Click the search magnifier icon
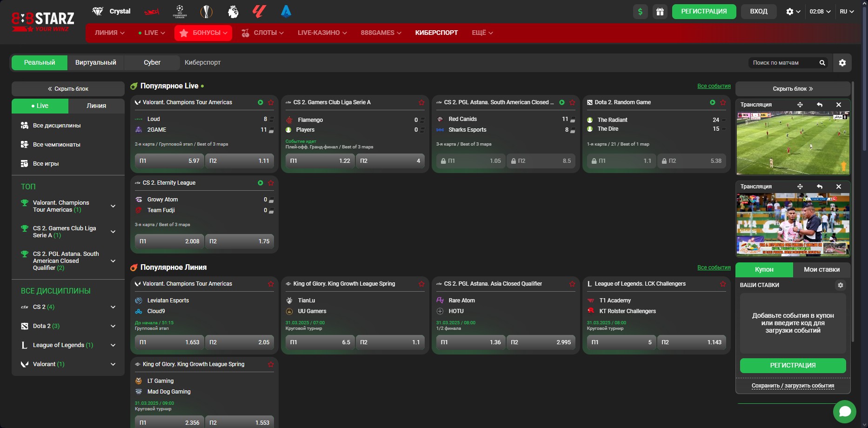This screenshot has height=428, width=868. (822, 63)
